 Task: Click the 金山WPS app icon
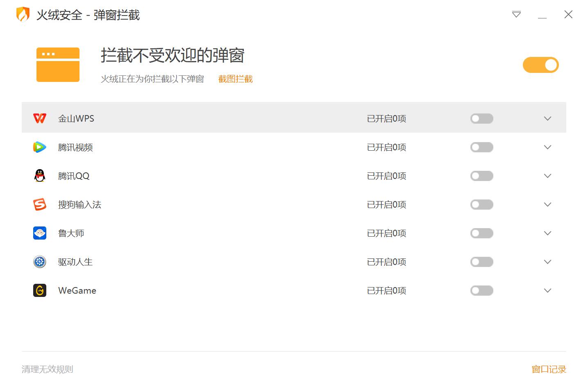click(40, 118)
